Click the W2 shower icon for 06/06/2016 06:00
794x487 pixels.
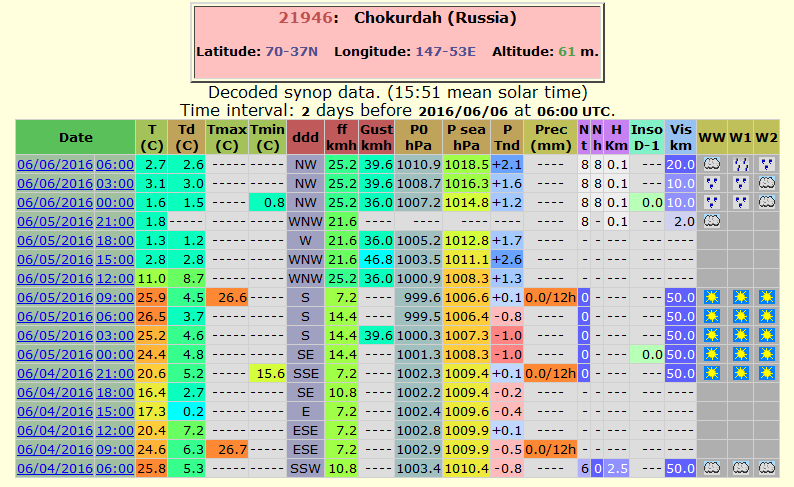coord(767,164)
